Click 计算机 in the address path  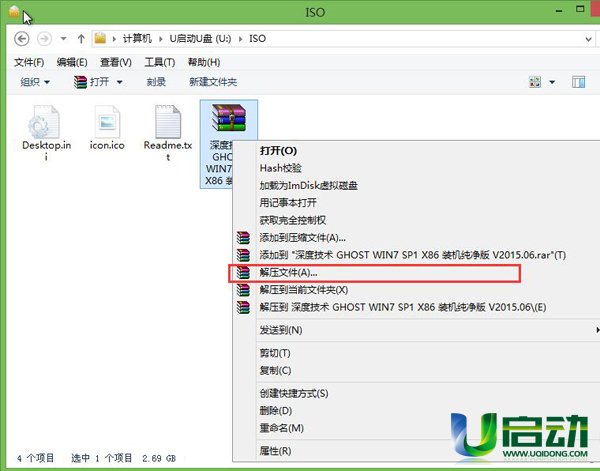click(137, 39)
